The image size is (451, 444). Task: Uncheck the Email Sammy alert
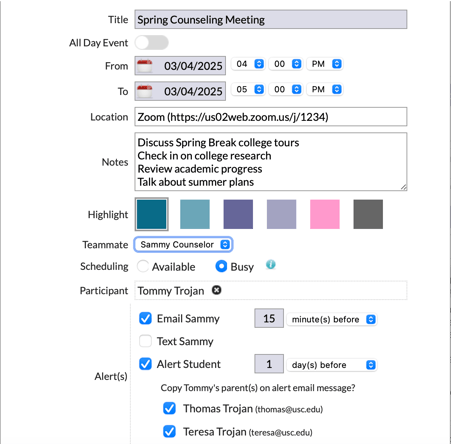[x=145, y=318]
